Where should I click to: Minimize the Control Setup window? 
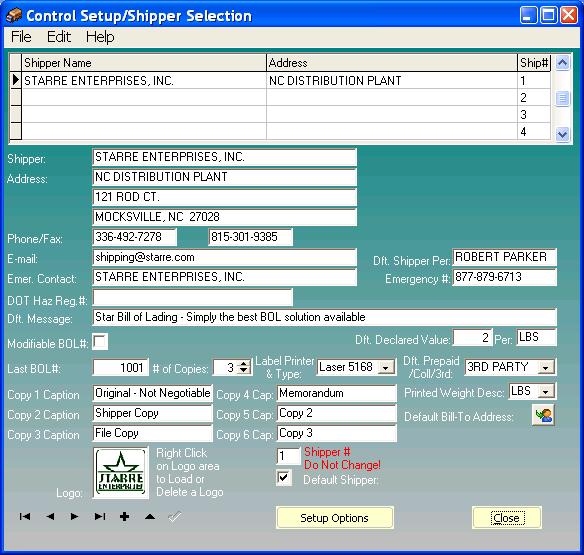point(528,15)
